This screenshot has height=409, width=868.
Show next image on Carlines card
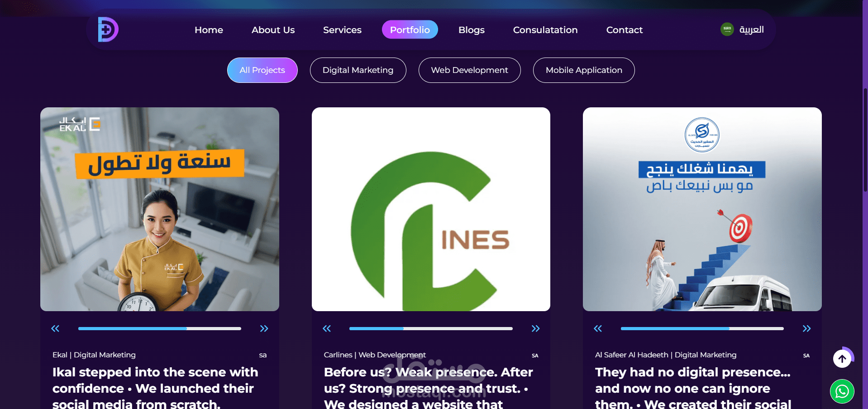535,328
